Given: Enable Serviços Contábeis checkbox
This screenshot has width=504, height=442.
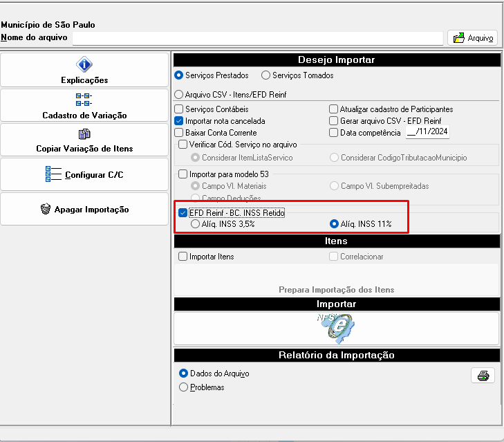Looking at the screenshot, I should [x=211, y=109].
